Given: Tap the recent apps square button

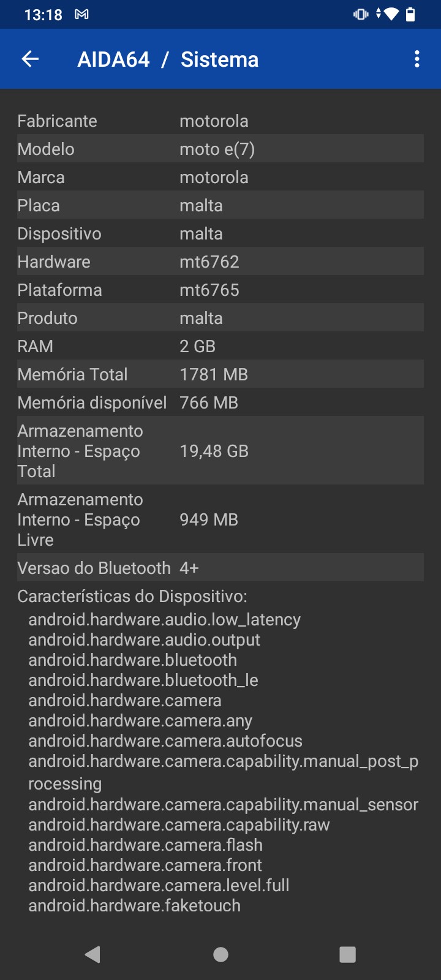Looking at the screenshot, I should tap(347, 954).
